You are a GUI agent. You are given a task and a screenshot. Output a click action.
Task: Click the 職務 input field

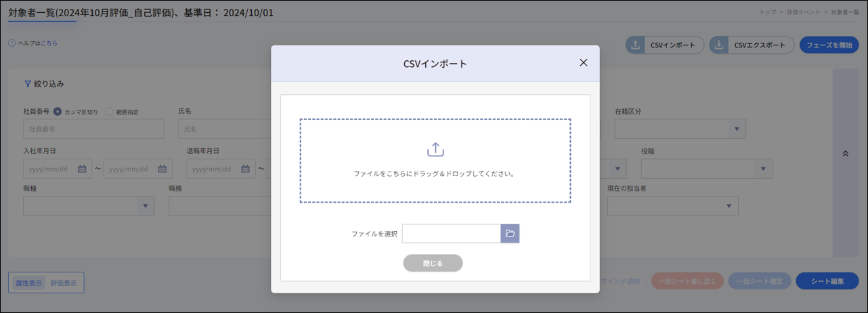[x=220, y=206]
